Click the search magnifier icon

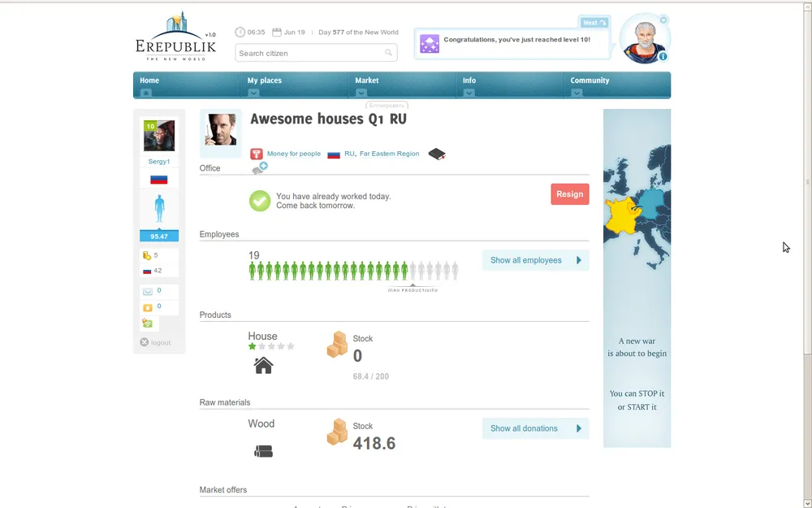tap(388, 52)
